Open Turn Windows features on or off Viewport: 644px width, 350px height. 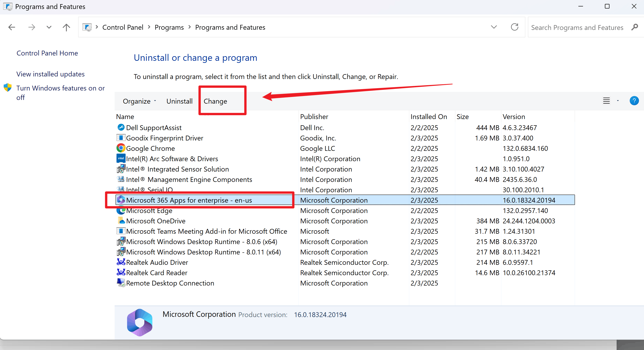pyautogui.click(x=61, y=93)
